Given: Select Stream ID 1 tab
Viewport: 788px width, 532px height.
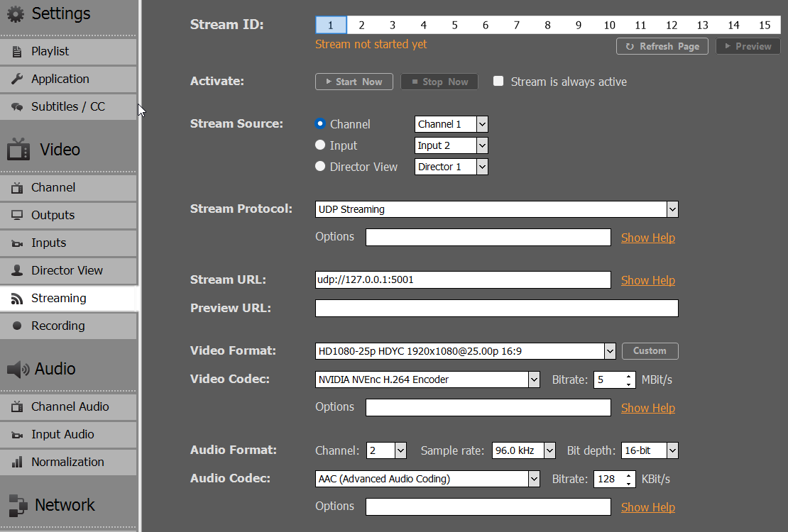Looking at the screenshot, I should pos(332,25).
